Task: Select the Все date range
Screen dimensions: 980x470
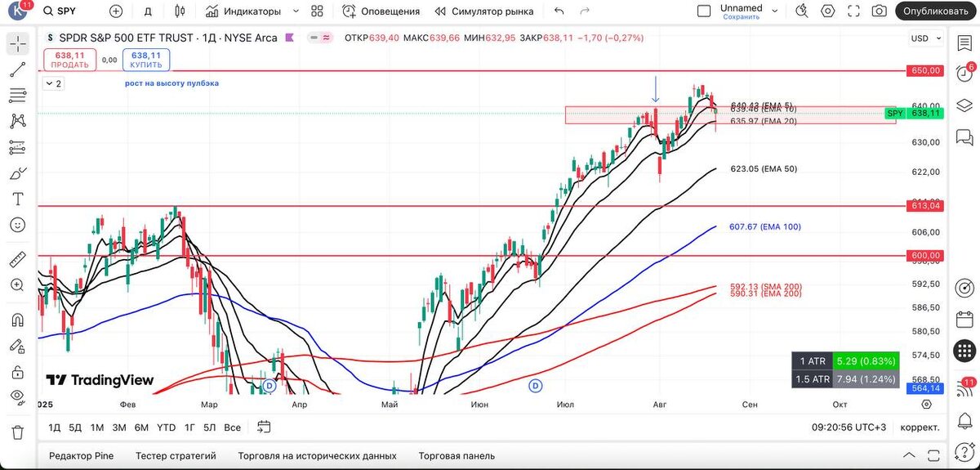Action: pyautogui.click(x=233, y=427)
